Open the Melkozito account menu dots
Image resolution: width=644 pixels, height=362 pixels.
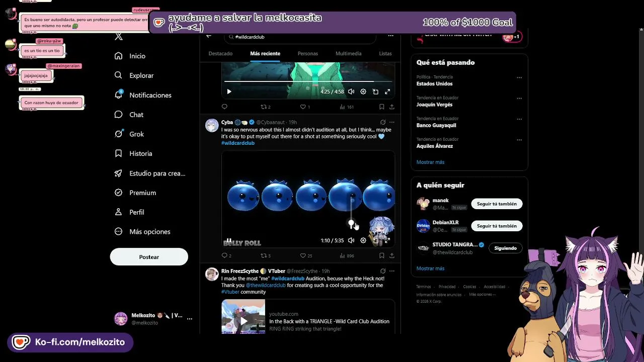coord(190,319)
